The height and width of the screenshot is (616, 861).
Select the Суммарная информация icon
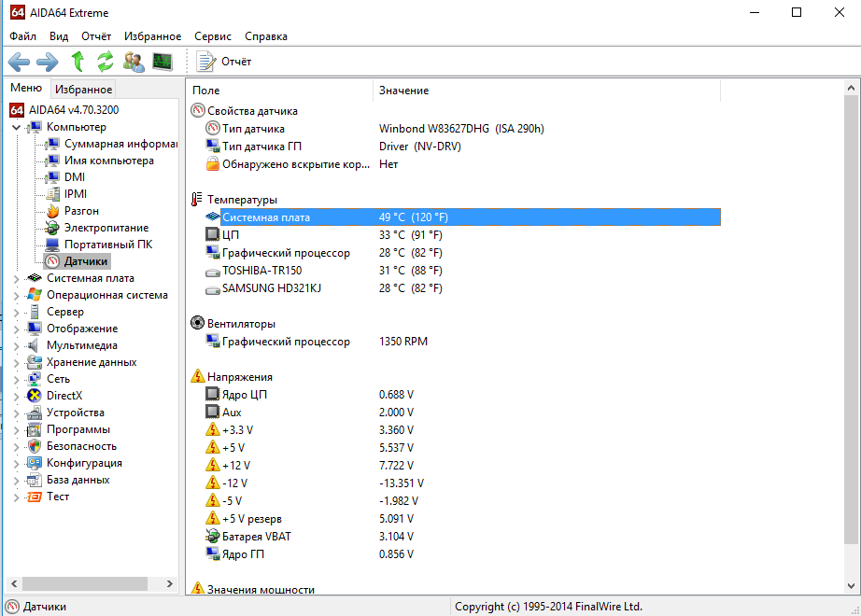coord(52,144)
